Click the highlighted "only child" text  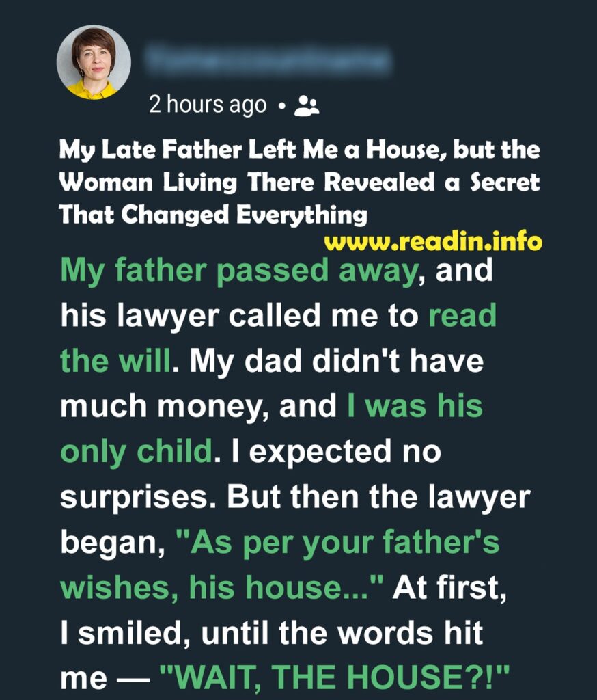coord(137,453)
